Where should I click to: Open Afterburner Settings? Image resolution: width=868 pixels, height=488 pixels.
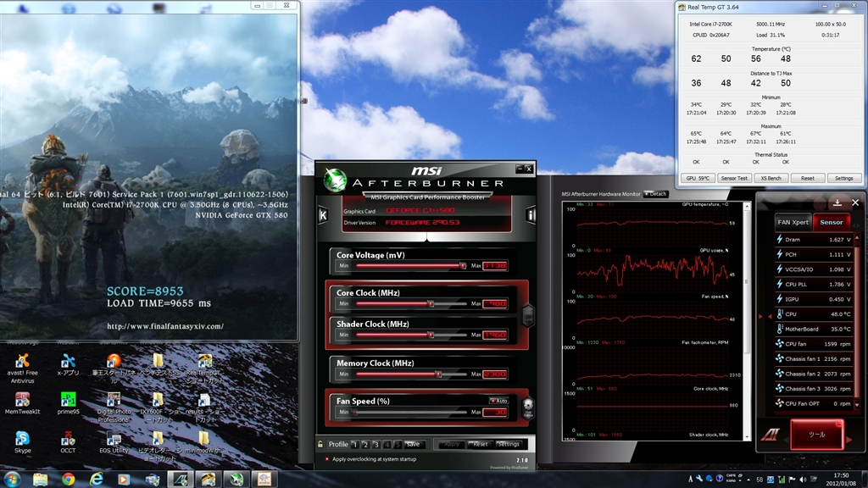click(509, 444)
